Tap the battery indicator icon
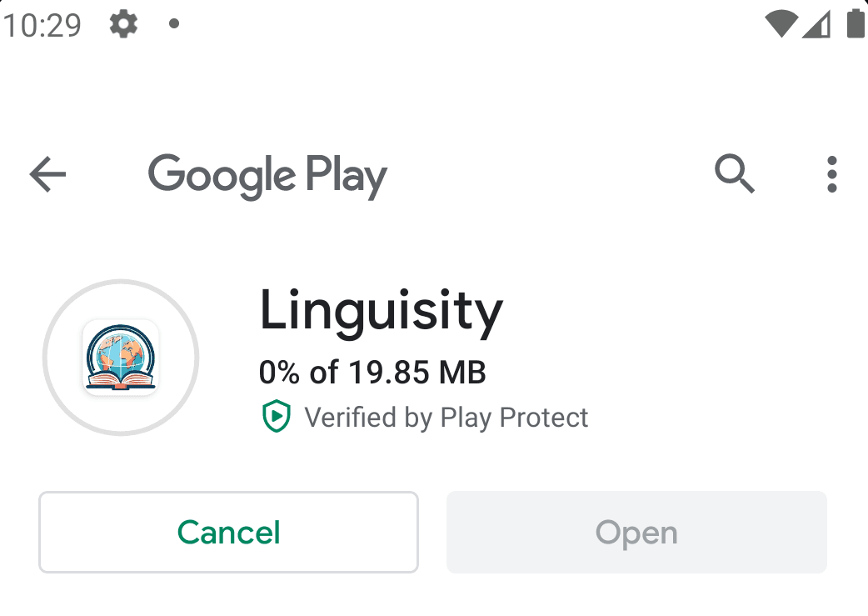 pos(855,24)
